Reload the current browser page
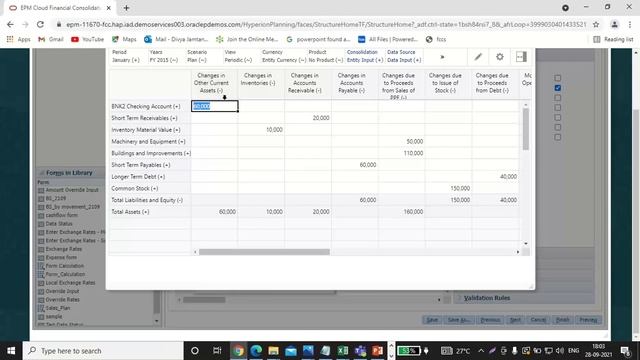 pos(40,24)
